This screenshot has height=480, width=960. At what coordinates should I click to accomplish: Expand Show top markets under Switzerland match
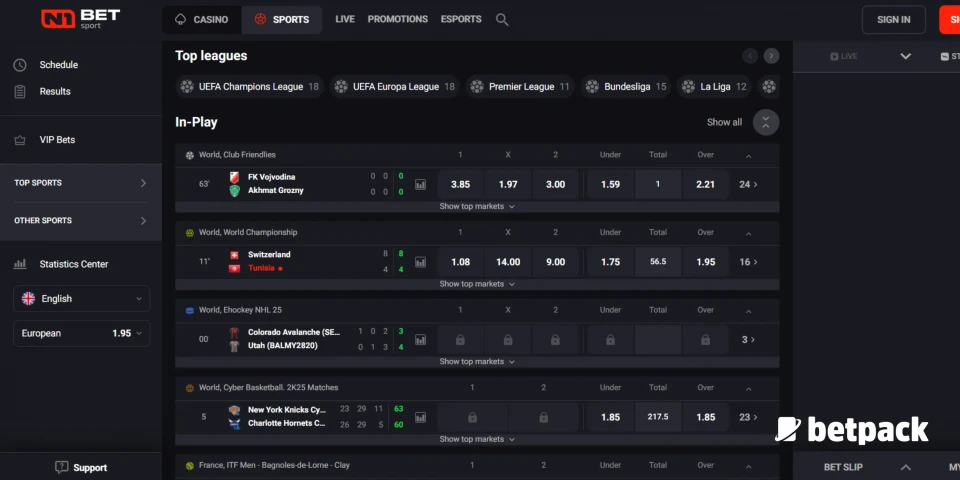(x=477, y=284)
